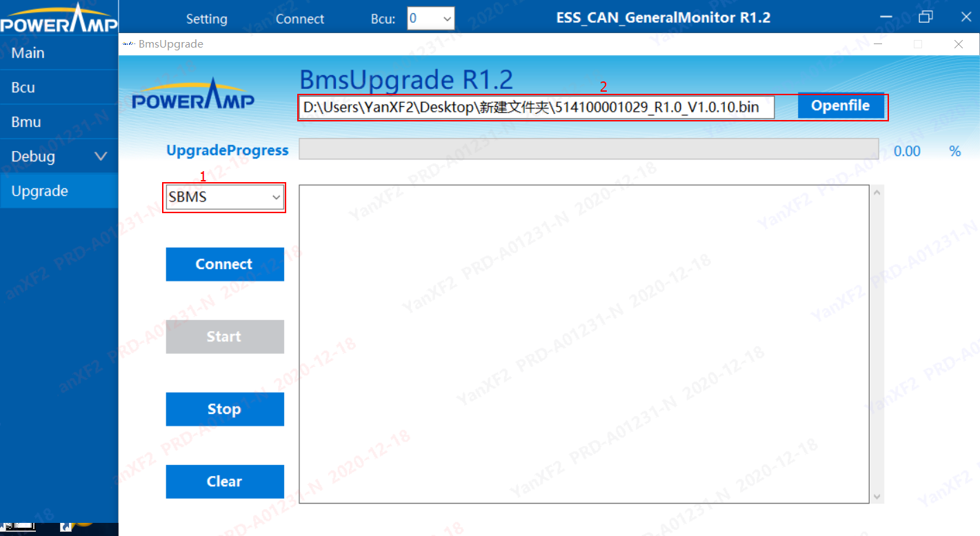Select Upgrade in the sidebar
980x536 pixels.
pyautogui.click(x=59, y=191)
